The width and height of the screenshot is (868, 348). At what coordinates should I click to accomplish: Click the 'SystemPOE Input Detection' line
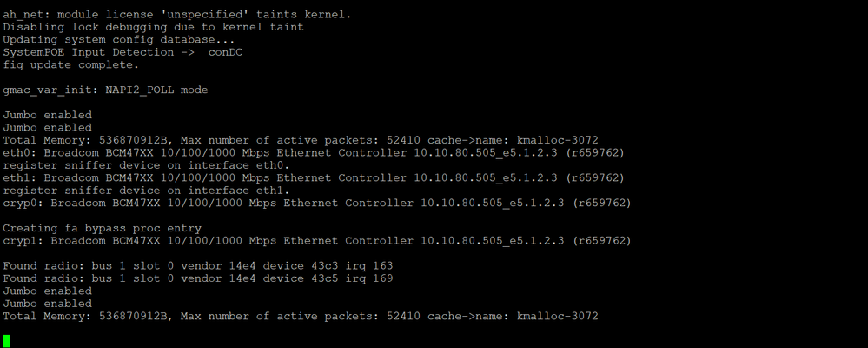pyautogui.click(x=123, y=52)
